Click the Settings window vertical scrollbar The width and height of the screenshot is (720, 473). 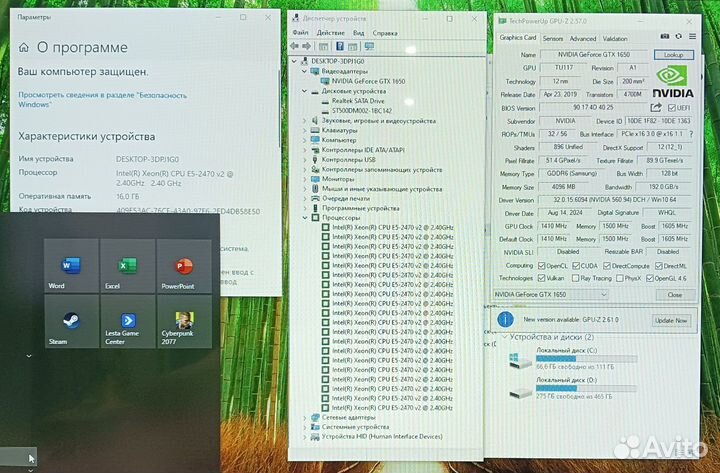pos(278,108)
